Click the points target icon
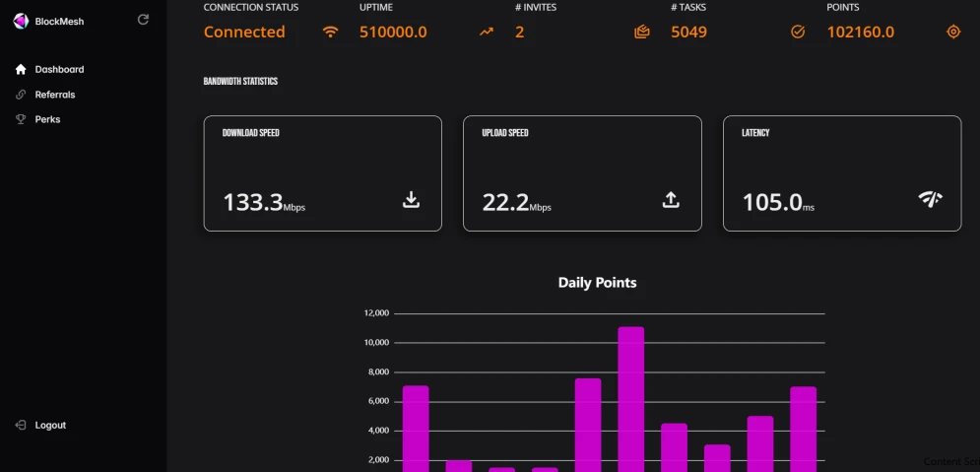This screenshot has height=472, width=980. click(x=953, y=32)
